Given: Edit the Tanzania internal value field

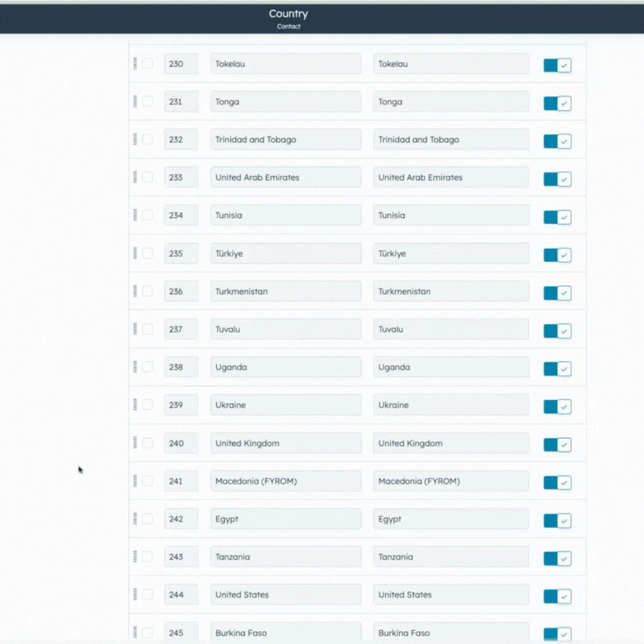Looking at the screenshot, I should pos(451,557).
